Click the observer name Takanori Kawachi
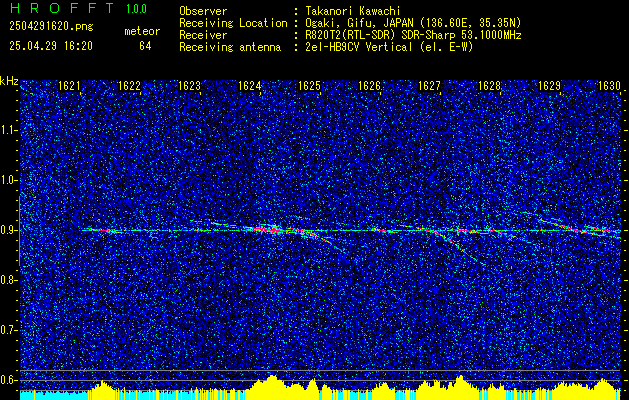Screen dimensions: 629x400 [x=353, y=11]
